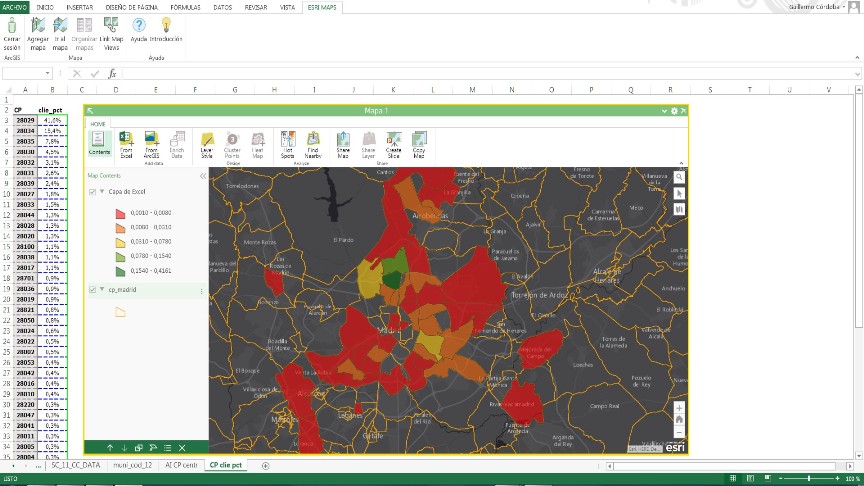Viewport: 864px width, 486px height.
Task: Open the basemap tool on the map
Action: [x=679, y=209]
